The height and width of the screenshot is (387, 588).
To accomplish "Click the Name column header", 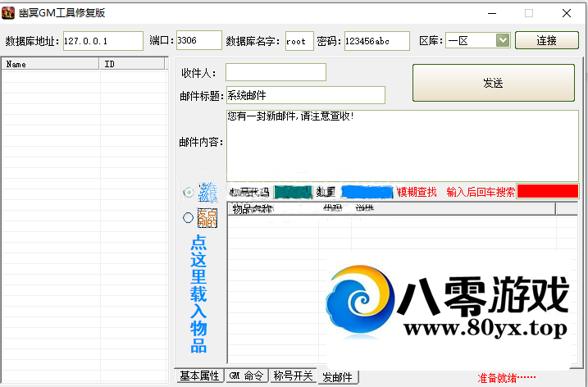I will pyautogui.click(x=50, y=64).
